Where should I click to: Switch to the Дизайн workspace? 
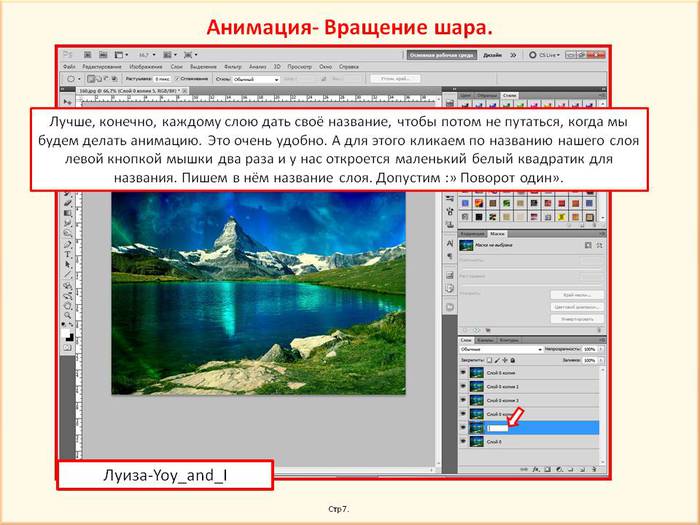tap(492, 55)
